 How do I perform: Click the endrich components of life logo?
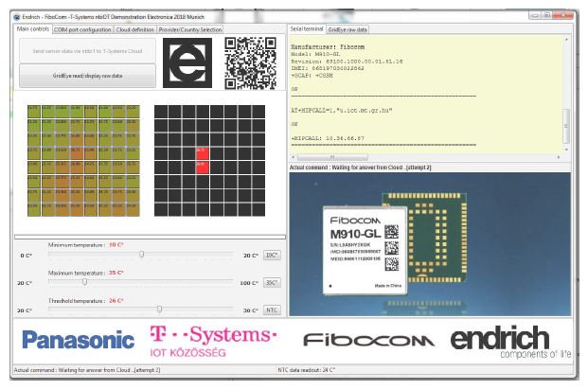tap(510, 342)
